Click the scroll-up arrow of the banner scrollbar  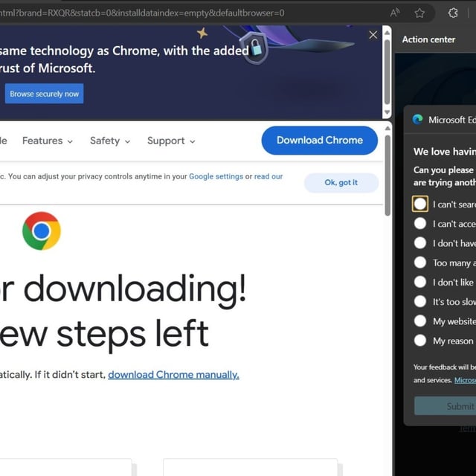click(387, 33)
